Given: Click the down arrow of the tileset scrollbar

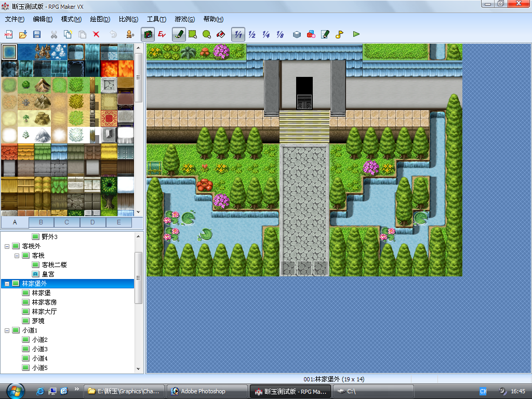Looking at the screenshot, I should click(138, 212).
